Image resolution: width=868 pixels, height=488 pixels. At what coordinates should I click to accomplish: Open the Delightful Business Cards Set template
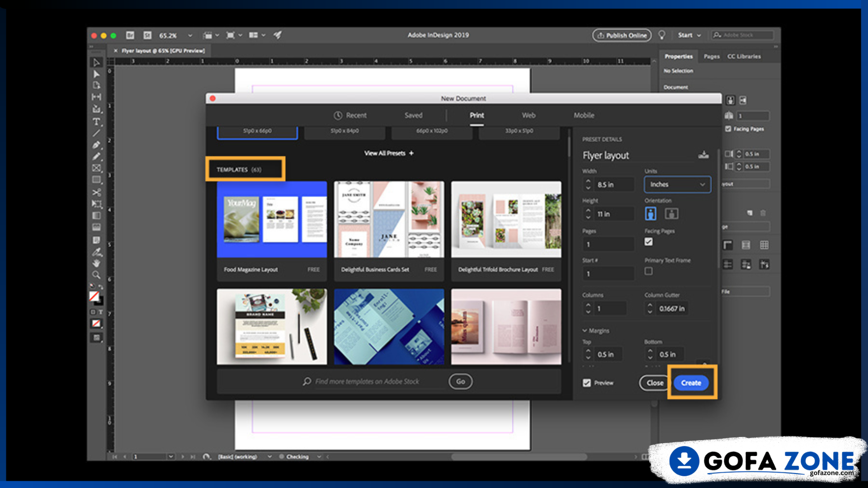(389, 231)
